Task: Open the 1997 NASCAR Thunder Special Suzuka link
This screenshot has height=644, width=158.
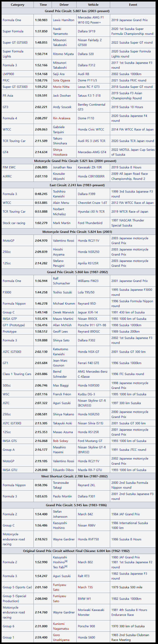Action: (x=128, y=223)
